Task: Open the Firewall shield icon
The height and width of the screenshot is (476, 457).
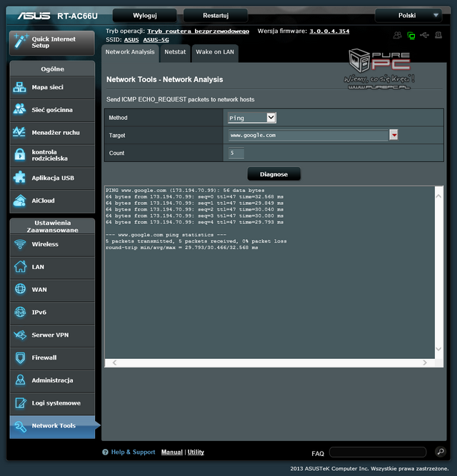Action: tap(20, 358)
